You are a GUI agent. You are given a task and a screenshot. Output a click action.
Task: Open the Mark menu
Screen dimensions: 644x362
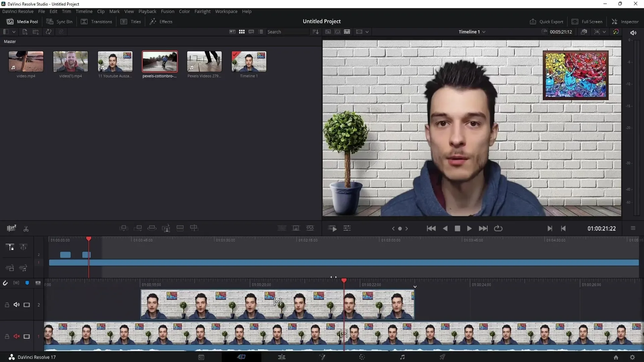[x=114, y=11]
